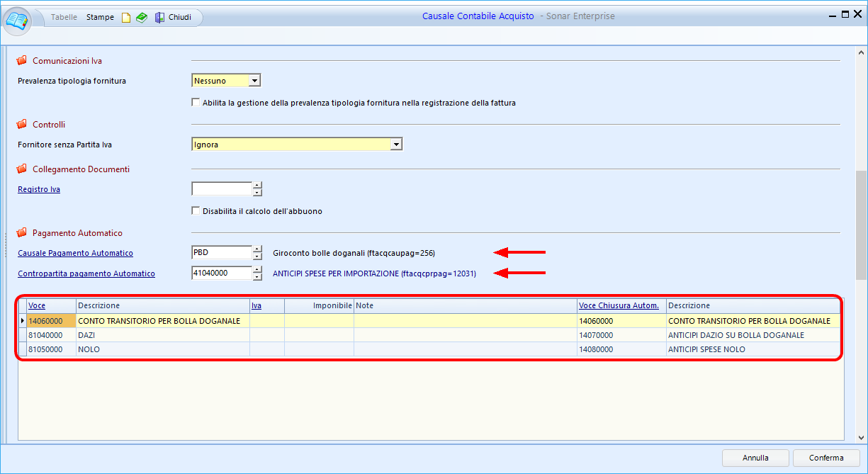Open the Stampe menu

[100, 17]
